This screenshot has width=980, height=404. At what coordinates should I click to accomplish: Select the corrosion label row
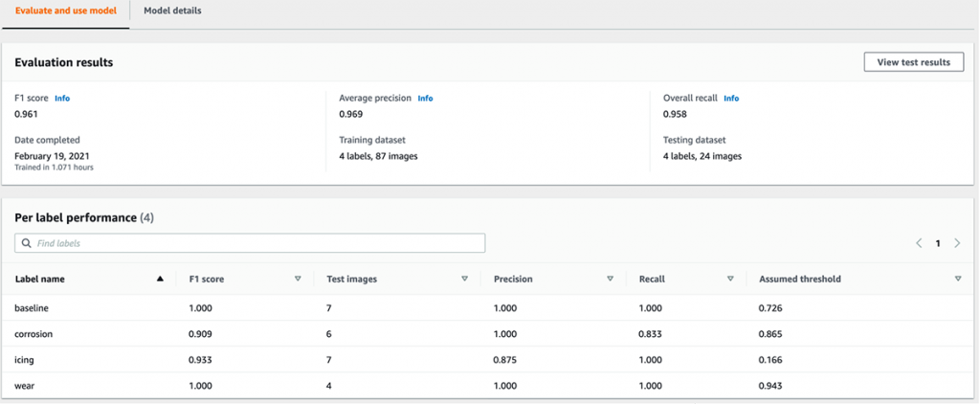tap(34, 333)
